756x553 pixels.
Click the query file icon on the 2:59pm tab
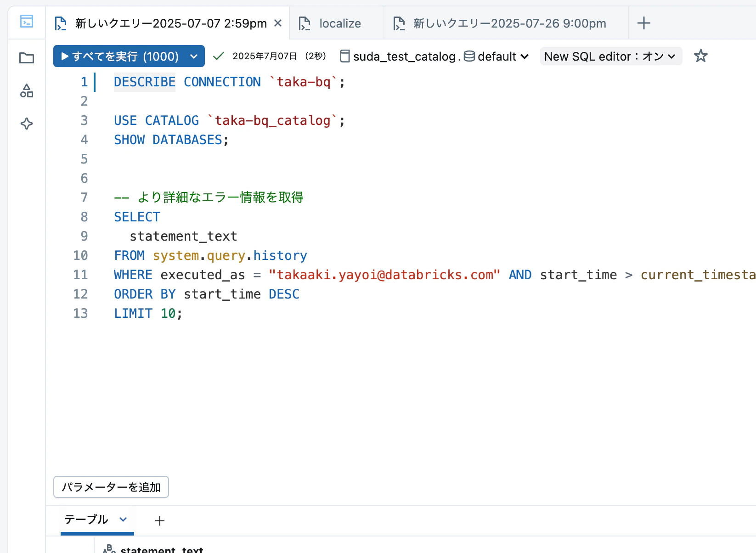point(61,23)
